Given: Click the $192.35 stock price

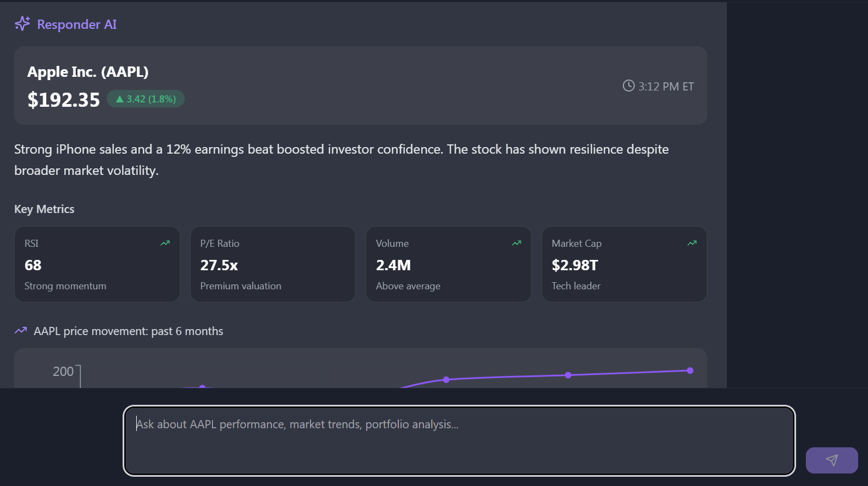Looking at the screenshot, I should click(x=64, y=100).
